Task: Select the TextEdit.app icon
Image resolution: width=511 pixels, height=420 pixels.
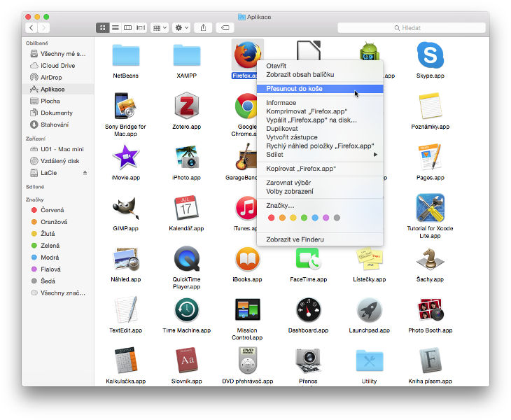Action: click(126, 309)
